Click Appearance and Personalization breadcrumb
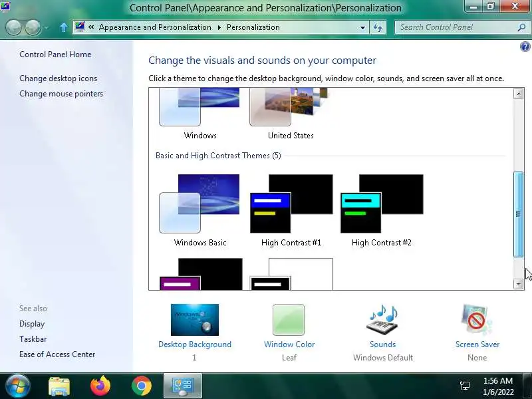The height and width of the screenshot is (399, 532). 155,27
